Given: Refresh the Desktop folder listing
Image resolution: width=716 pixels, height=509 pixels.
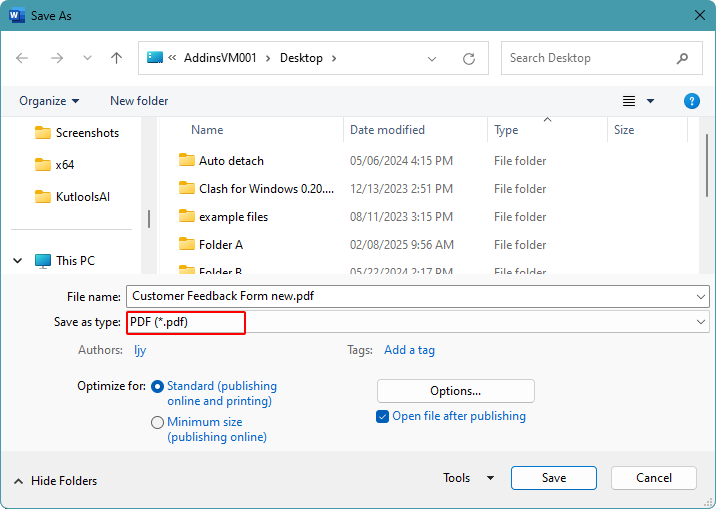Looking at the screenshot, I should point(468,58).
